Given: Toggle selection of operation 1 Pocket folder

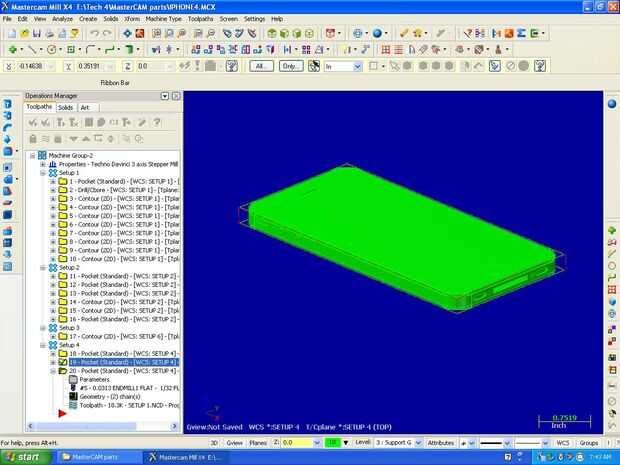Looking at the screenshot, I should click(63, 181).
